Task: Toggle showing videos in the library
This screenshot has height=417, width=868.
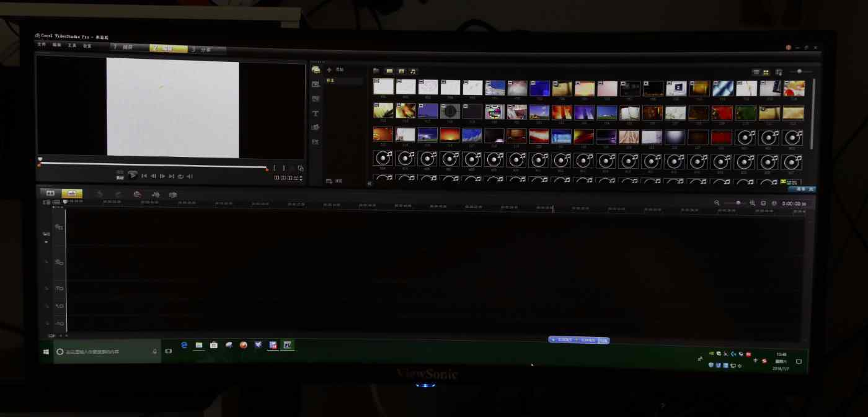Action: [x=389, y=71]
